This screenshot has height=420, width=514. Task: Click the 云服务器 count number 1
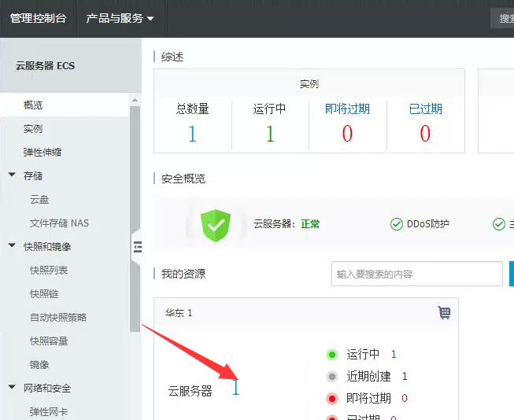(235, 388)
